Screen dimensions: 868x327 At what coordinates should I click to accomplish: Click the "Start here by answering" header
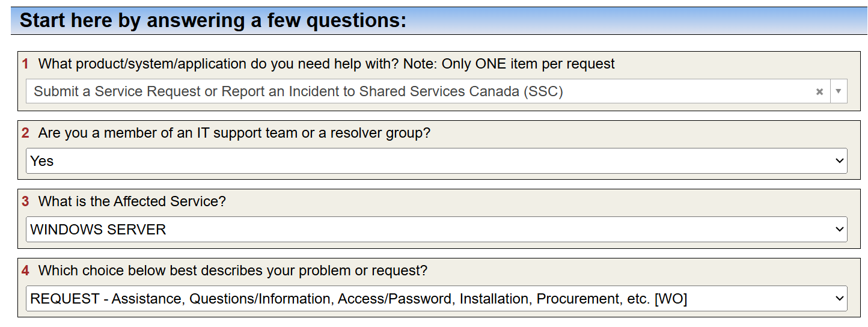click(213, 20)
